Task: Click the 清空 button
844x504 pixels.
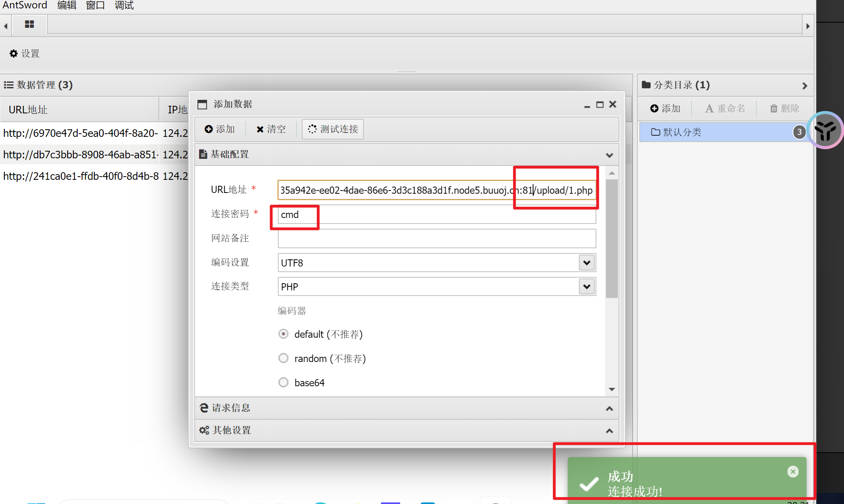Action: coord(271,129)
